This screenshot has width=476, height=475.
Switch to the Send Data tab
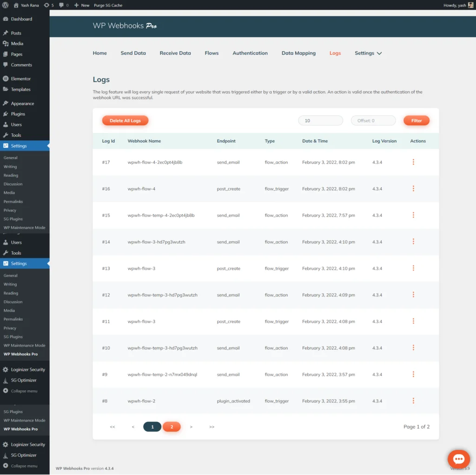(133, 53)
